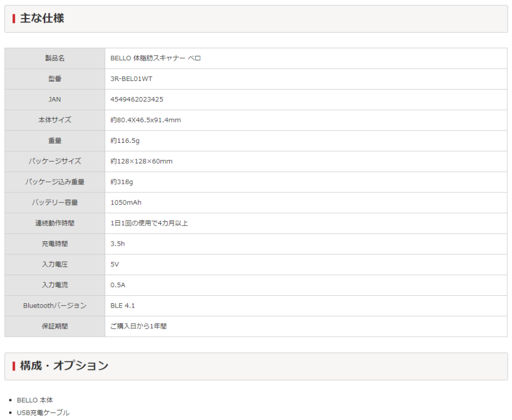This screenshot has height=420, width=512.
Task: Click the パッケージ込み重量 label cell
Action: coord(55,182)
